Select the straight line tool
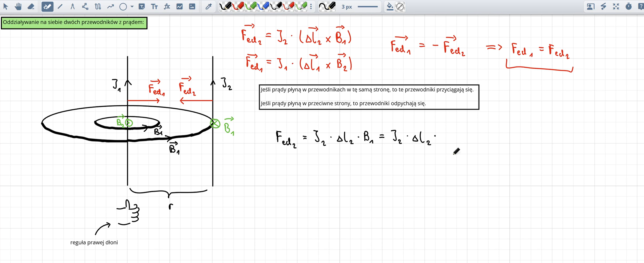 (x=60, y=7)
